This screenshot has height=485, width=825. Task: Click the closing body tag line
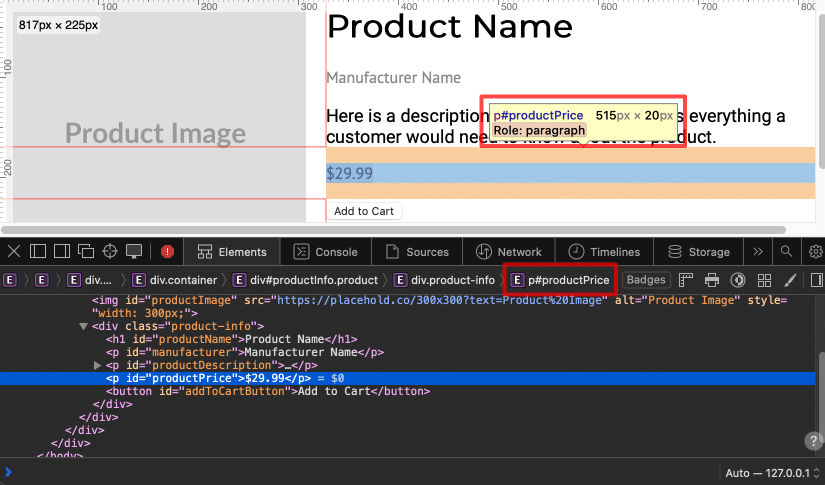click(x=59, y=455)
